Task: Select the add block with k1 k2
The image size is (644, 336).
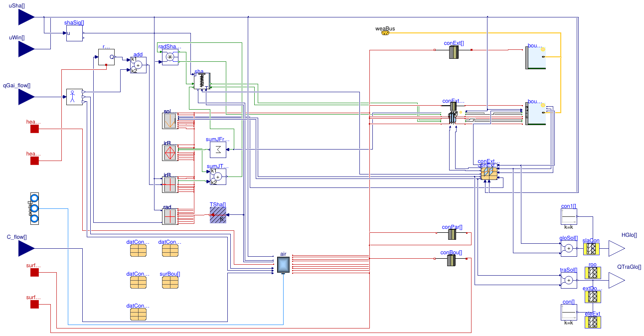Action: (x=138, y=65)
